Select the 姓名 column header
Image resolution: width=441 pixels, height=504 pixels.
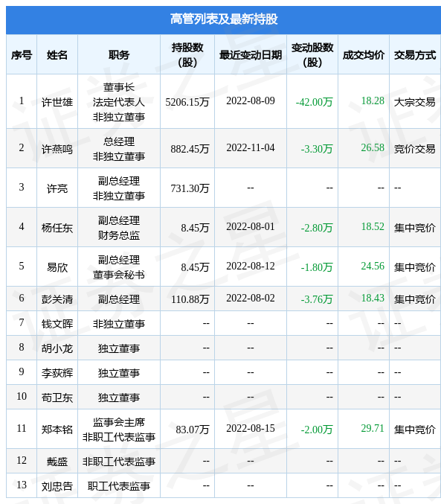click(x=57, y=55)
